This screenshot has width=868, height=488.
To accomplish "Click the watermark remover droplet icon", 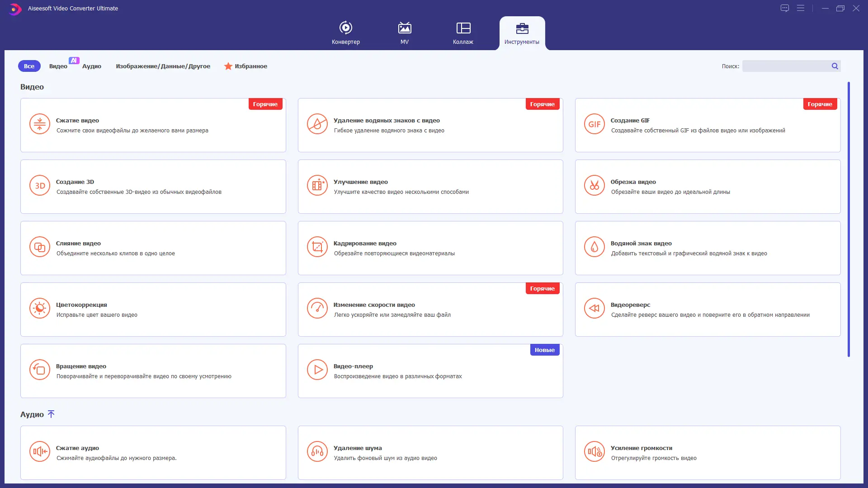I will coord(317,124).
